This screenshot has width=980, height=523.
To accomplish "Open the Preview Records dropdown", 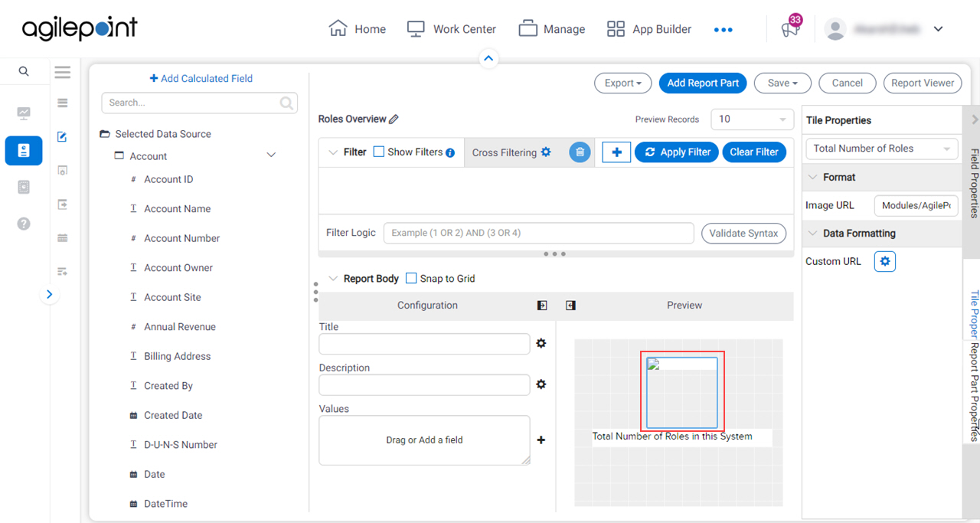I will [753, 119].
